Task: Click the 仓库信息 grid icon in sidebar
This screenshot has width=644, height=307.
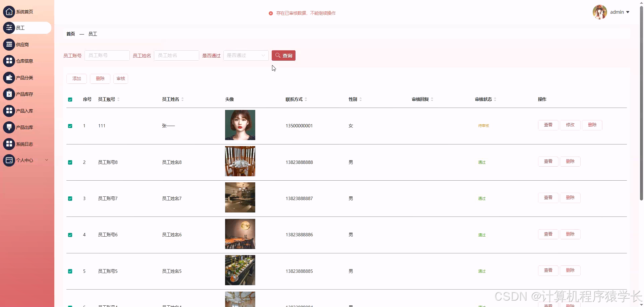Action: (x=9, y=61)
